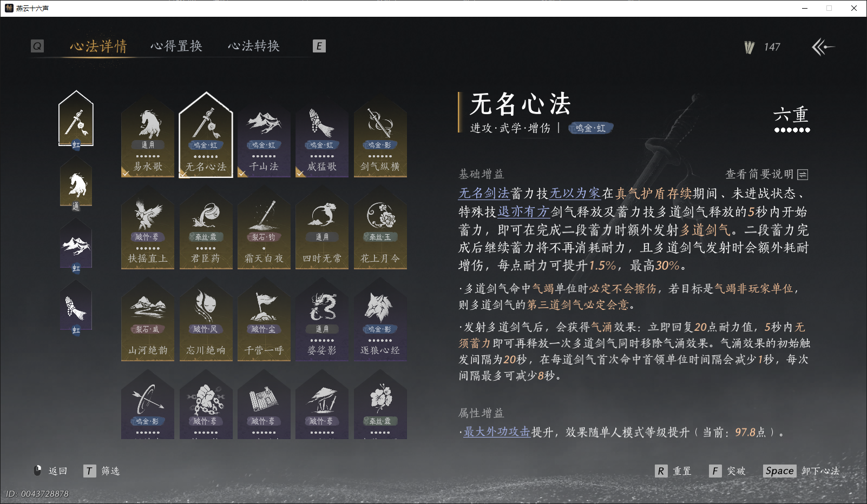Image resolution: width=867 pixels, height=504 pixels.
Task: Switch to the 心得置换 tab
Action: click(176, 46)
